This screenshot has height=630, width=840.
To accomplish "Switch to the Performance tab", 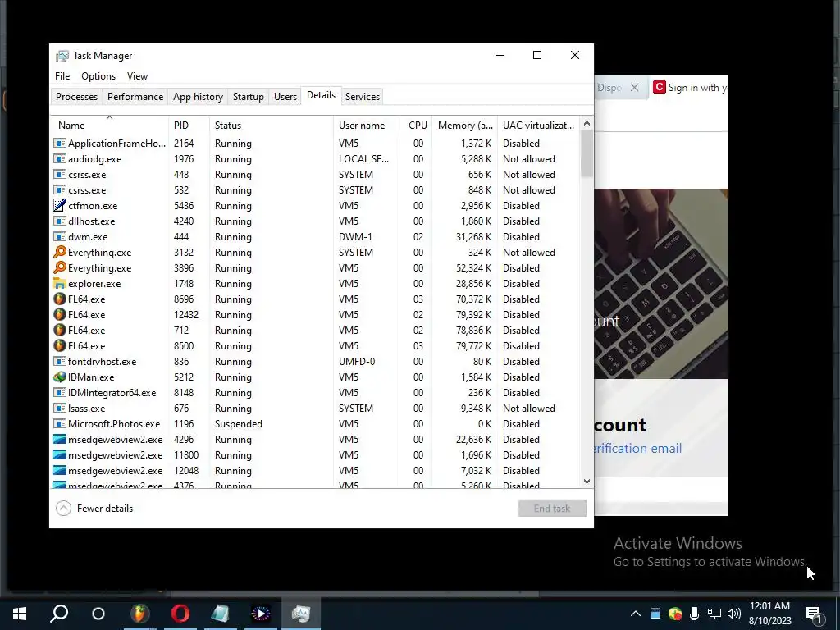I will [x=135, y=97].
